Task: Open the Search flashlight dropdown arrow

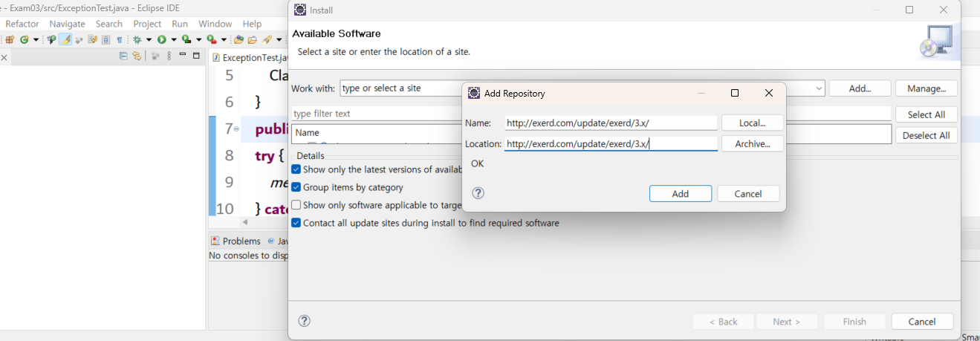Action: click(279, 39)
